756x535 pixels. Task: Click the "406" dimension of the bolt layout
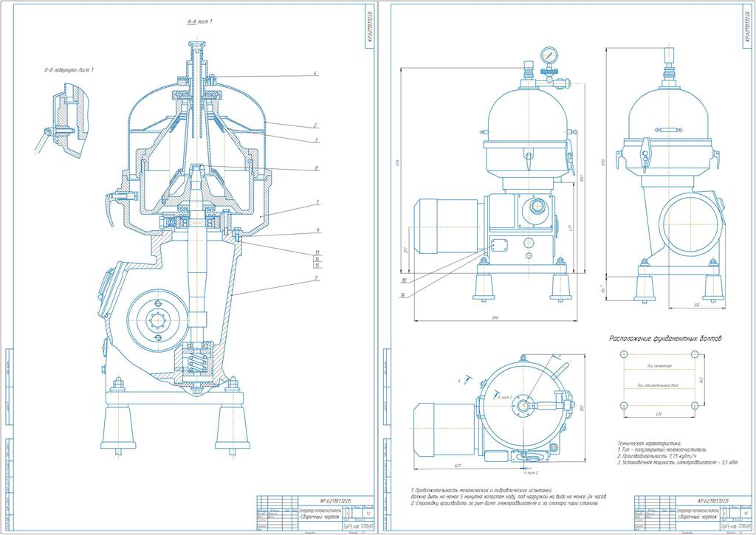[658, 415]
